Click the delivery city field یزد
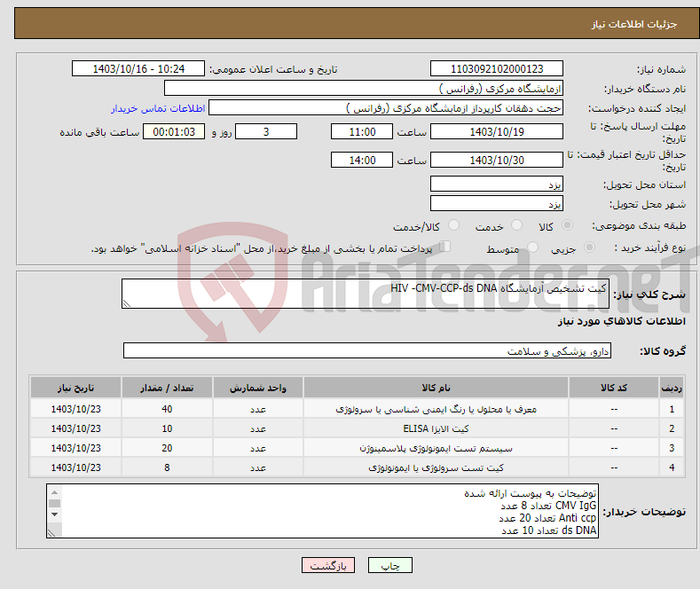Screen dimensions: 700x589 tap(497, 203)
